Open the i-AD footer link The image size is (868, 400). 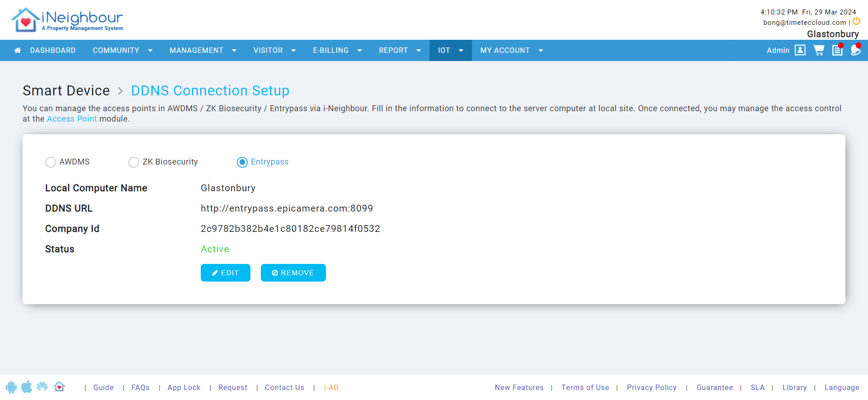point(331,388)
